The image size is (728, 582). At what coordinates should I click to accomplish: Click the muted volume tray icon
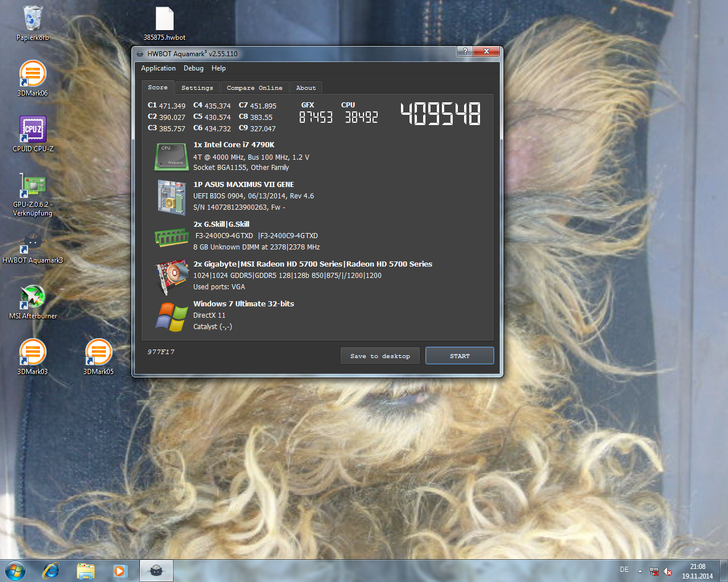point(668,572)
